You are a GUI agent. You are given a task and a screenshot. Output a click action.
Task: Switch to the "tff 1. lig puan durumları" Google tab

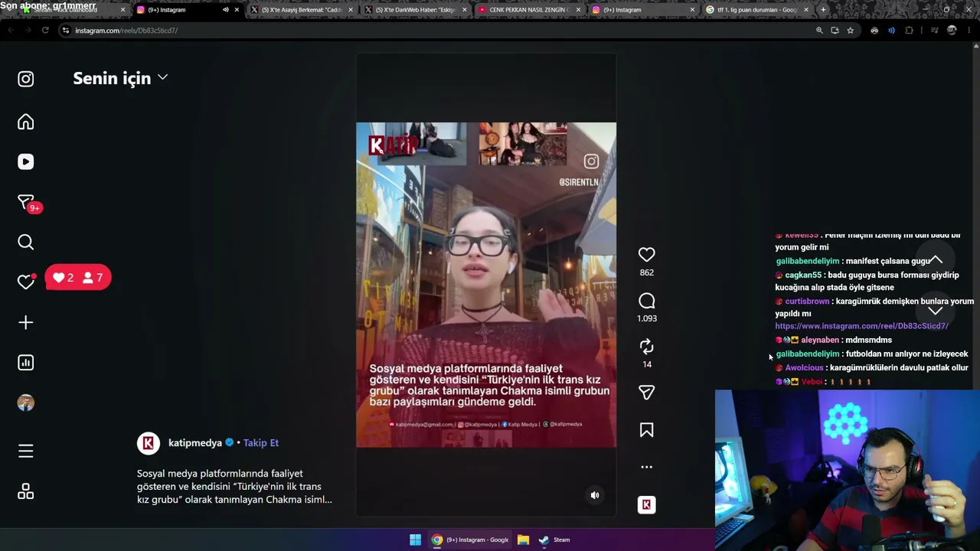click(x=757, y=10)
